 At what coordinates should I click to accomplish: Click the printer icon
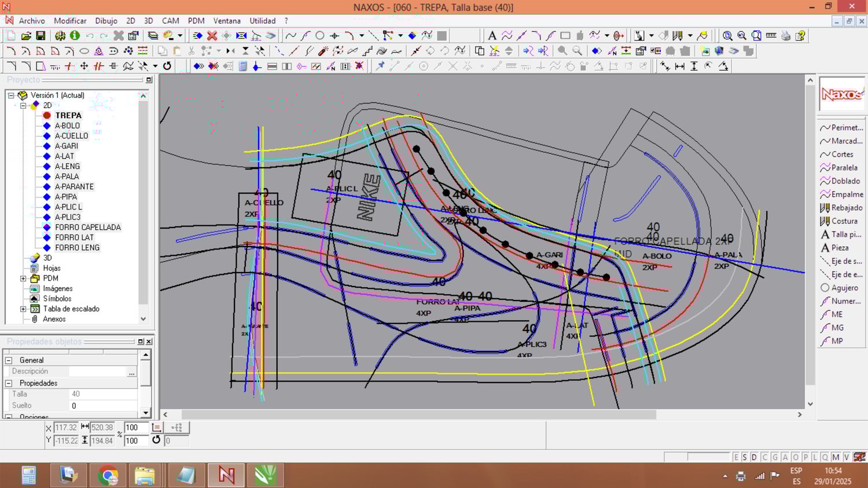click(x=785, y=36)
